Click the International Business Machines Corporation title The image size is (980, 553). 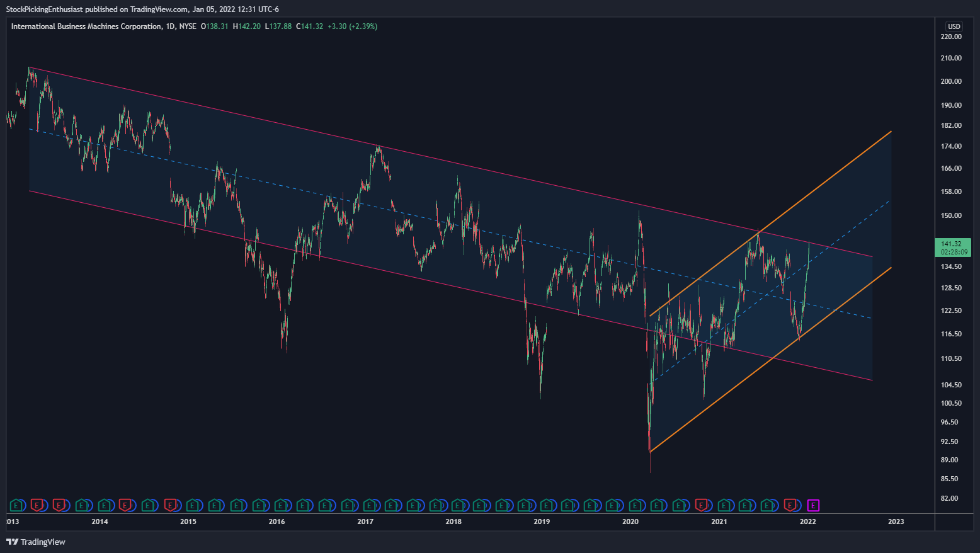click(x=86, y=26)
